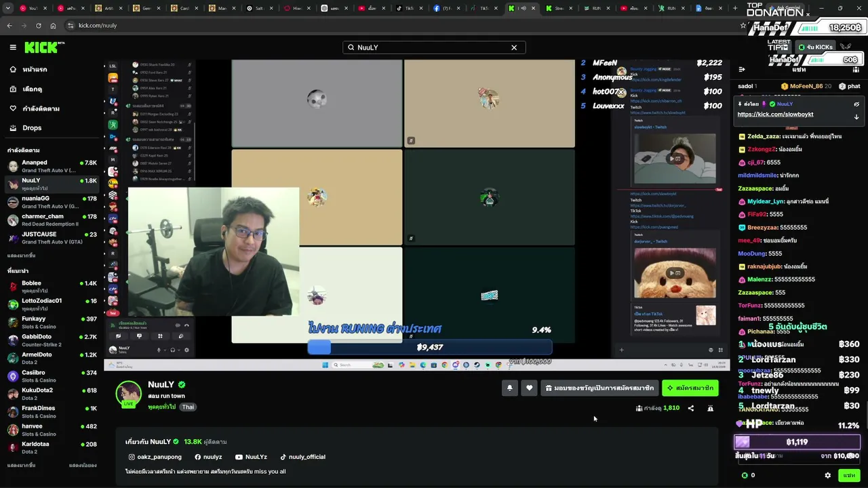Viewport: 868px width, 488px height.
Task: Hide the pinned chat message
Action: coord(856,104)
